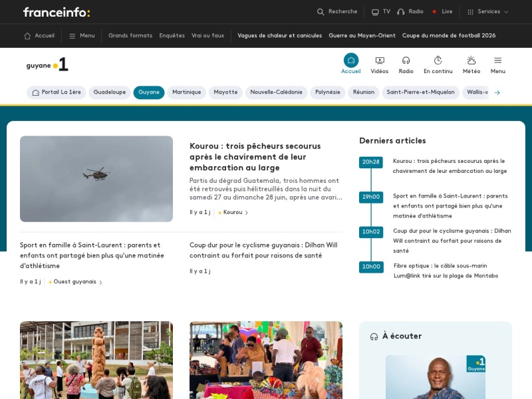Open the À écouter presenter image
Screen dimensions: 532x399
436,377
